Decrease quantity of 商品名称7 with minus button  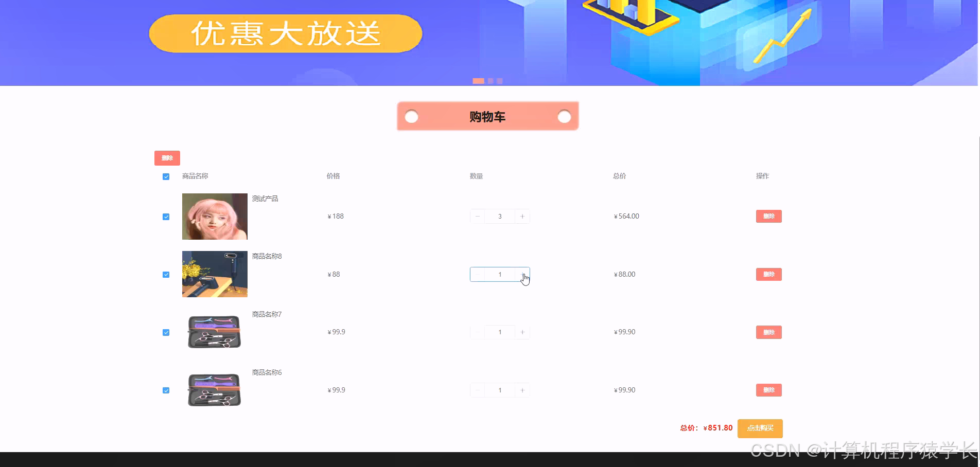point(477,332)
